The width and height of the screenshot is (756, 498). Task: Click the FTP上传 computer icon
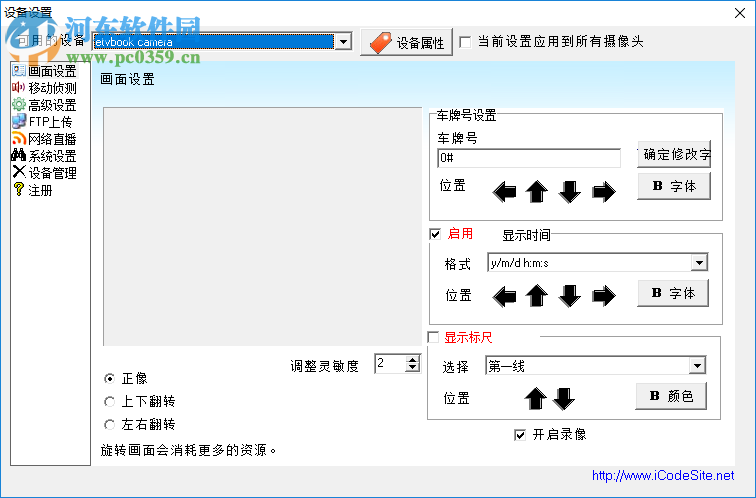[19, 121]
